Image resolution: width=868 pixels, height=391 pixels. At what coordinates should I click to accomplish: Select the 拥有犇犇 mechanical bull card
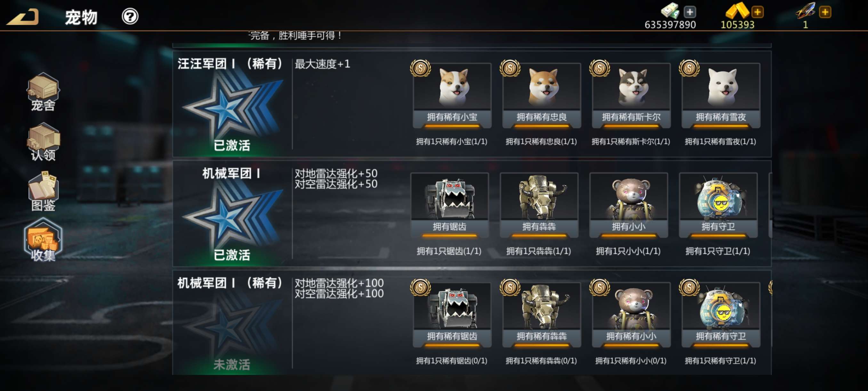539,205
